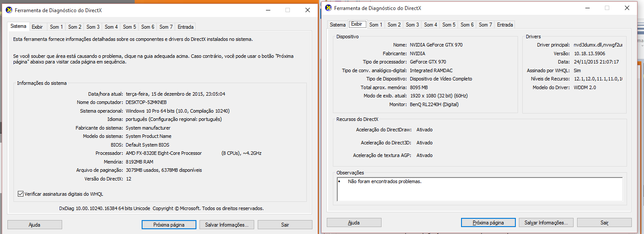Screen dimensions: 644x234
Task: Switch to Entrada tab in left window
Action: click(186, 27)
